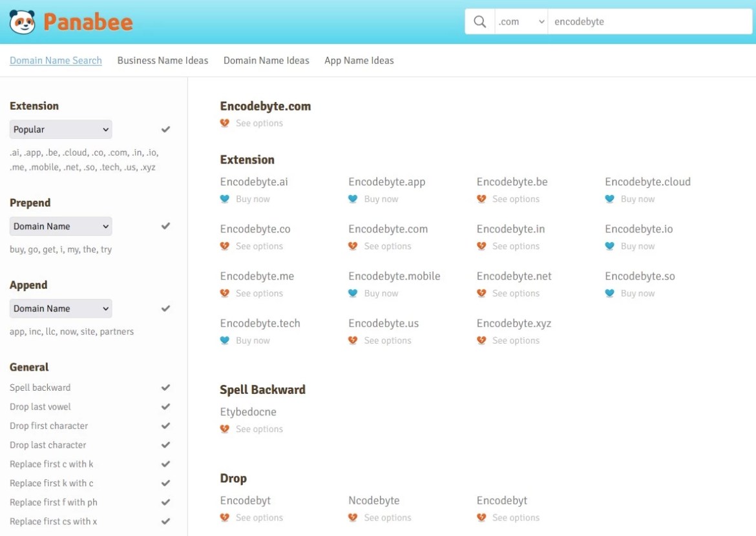This screenshot has height=536, width=756.
Task: Click the Encodebyte.us domain name
Action: [384, 324]
